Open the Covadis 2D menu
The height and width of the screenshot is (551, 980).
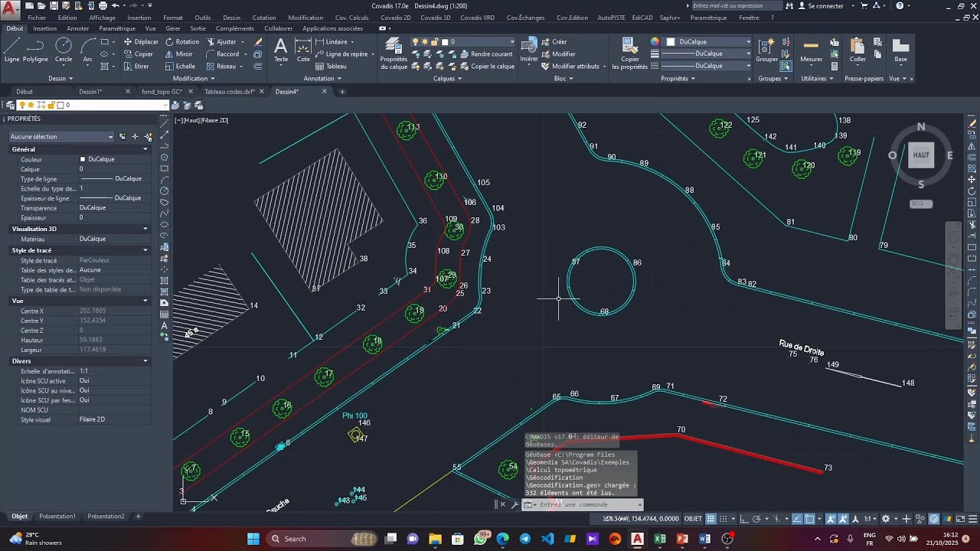click(x=395, y=18)
